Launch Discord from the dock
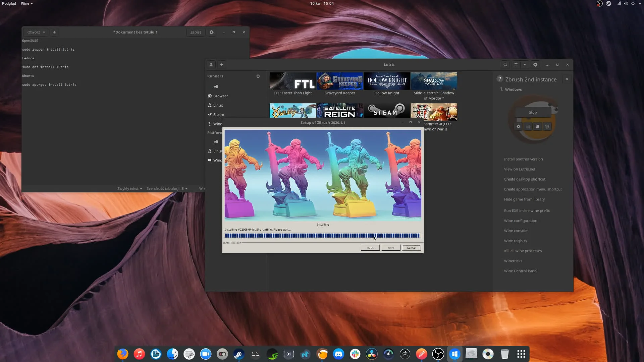This screenshot has height=362, width=644. point(338,354)
